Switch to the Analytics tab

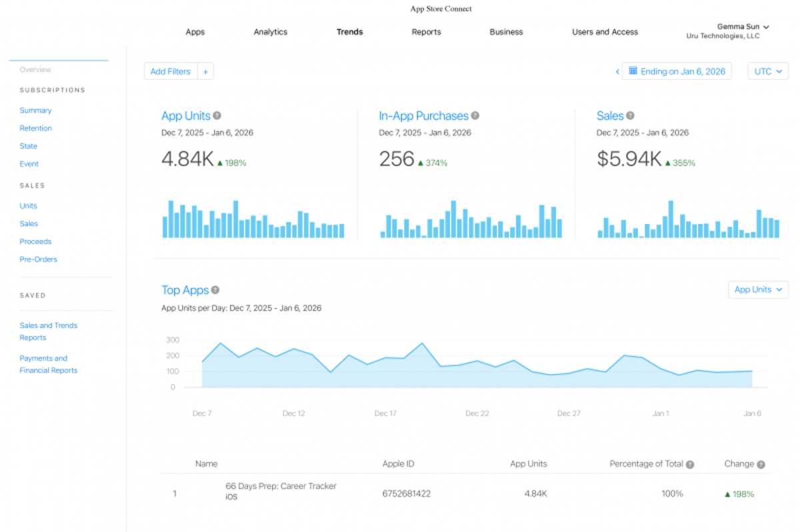click(271, 32)
